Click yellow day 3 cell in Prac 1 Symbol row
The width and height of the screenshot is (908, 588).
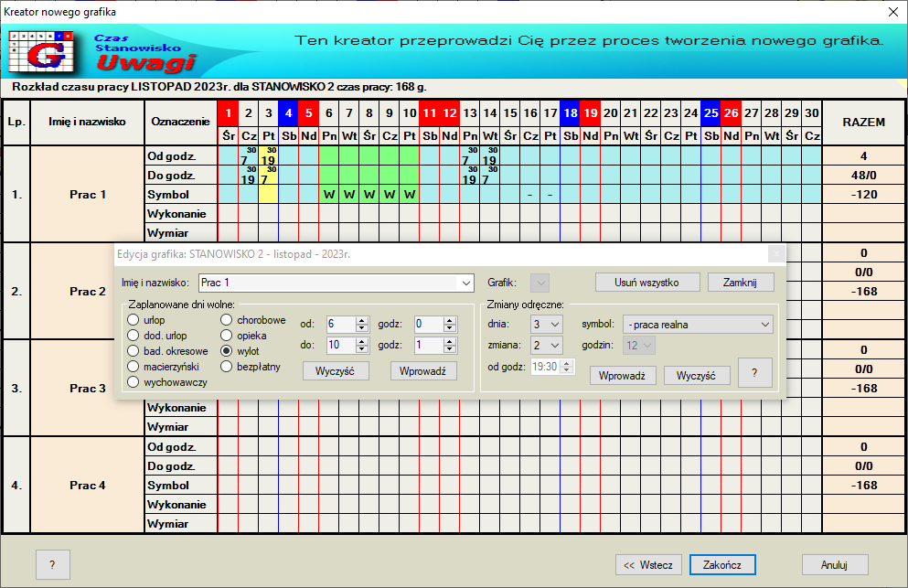click(268, 194)
